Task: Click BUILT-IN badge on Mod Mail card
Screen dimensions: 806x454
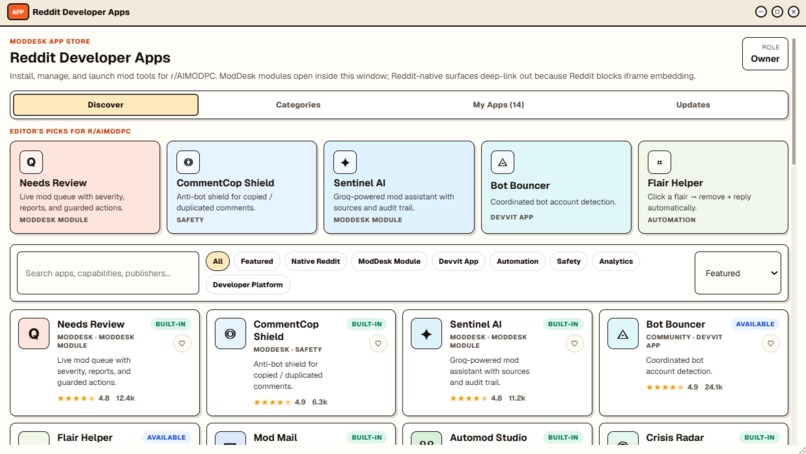Action: pyautogui.click(x=367, y=437)
